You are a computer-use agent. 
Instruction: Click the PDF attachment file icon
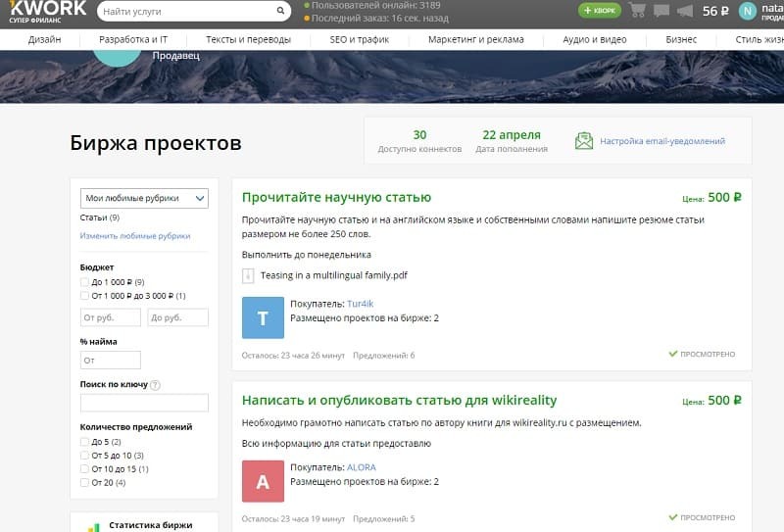(x=249, y=275)
